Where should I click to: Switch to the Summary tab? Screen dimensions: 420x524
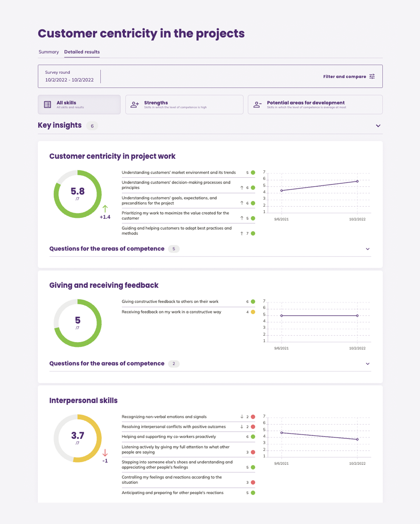[49, 52]
